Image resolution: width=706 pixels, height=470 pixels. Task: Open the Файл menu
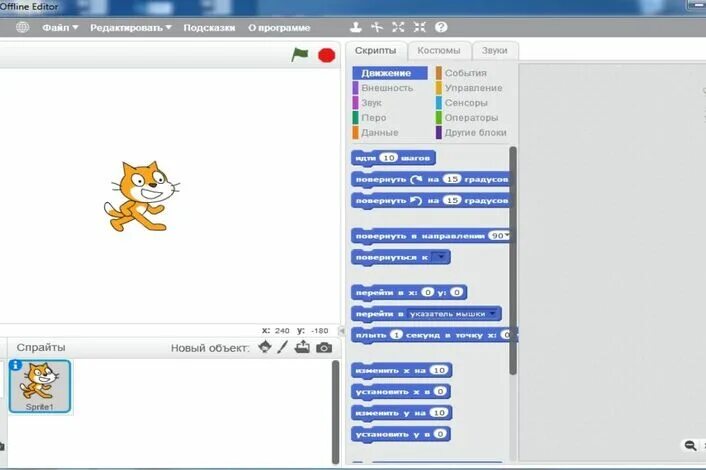pos(60,27)
